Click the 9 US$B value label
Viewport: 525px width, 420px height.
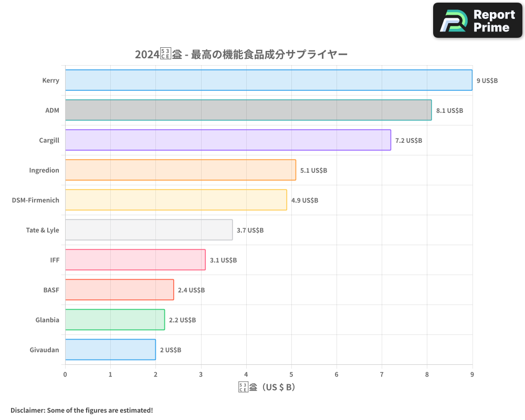coord(487,81)
